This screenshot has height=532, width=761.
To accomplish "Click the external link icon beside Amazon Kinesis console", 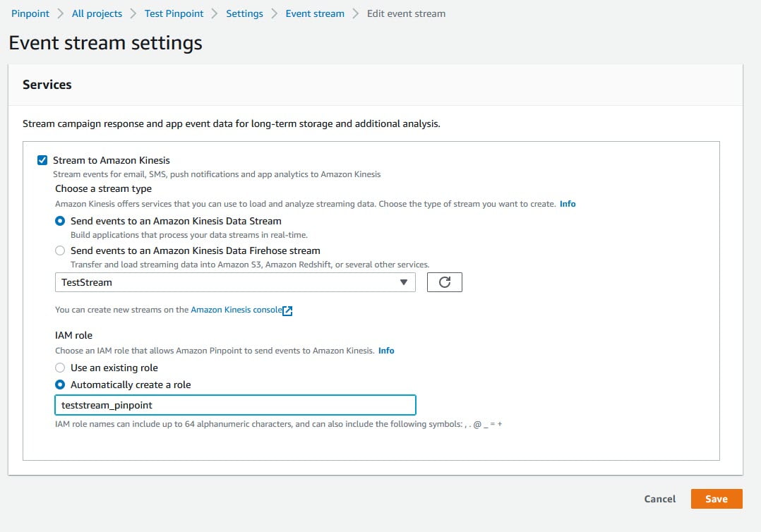I will point(286,310).
